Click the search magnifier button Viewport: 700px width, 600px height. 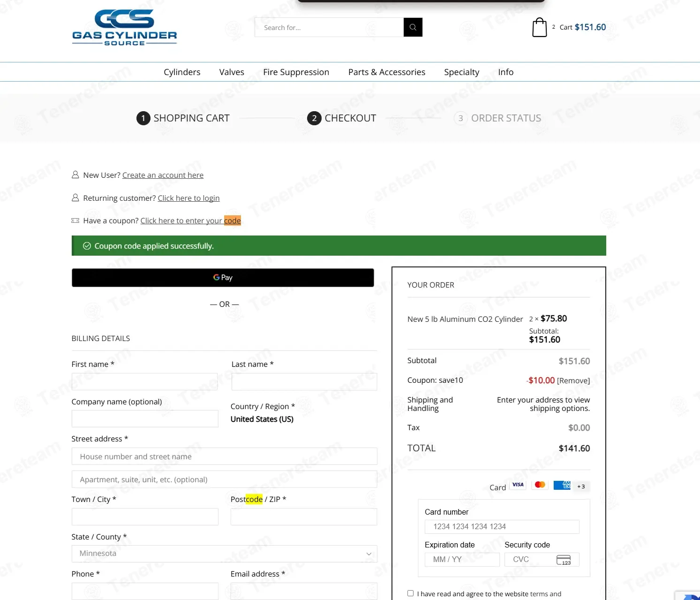tap(413, 27)
